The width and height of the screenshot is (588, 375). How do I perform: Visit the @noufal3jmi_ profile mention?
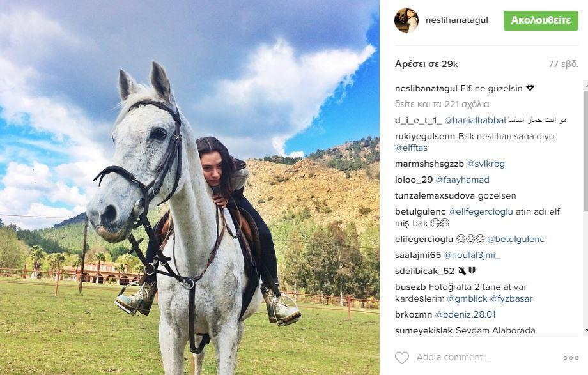point(472,255)
